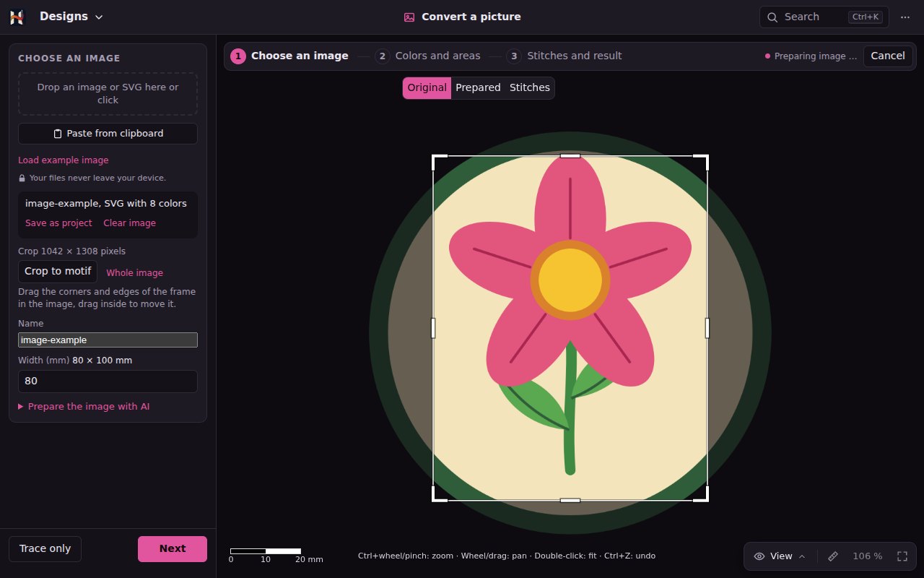
Task: Click Load example image link
Action: (64, 160)
